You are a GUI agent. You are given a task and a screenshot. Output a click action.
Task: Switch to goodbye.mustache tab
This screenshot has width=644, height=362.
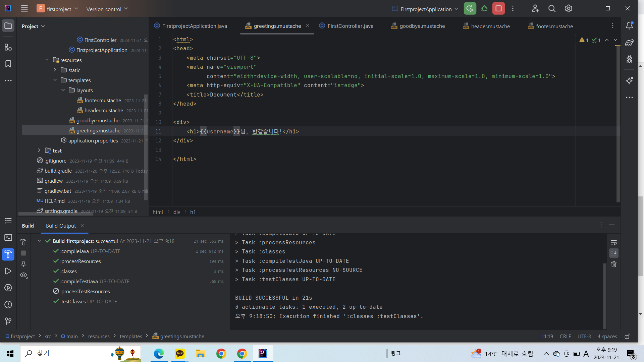pos(422,26)
